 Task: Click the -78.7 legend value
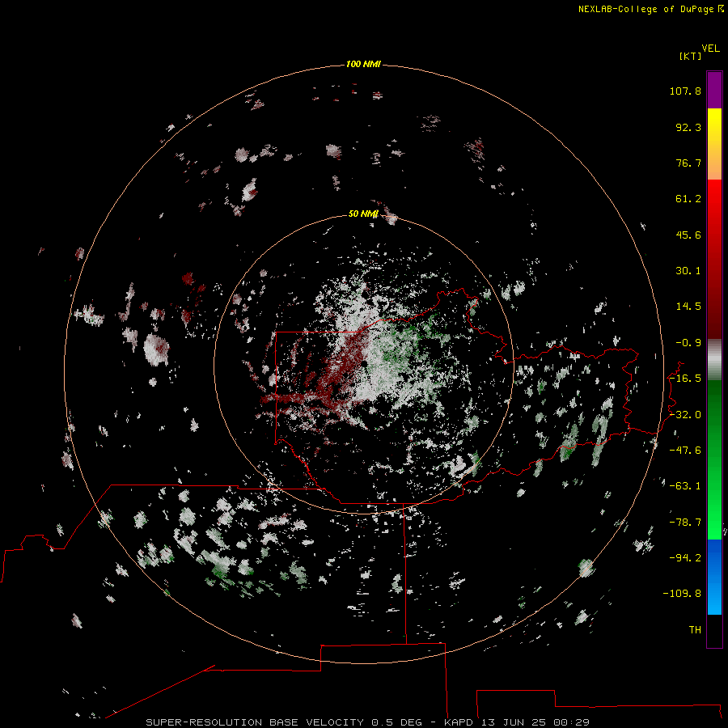tap(685, 523)
